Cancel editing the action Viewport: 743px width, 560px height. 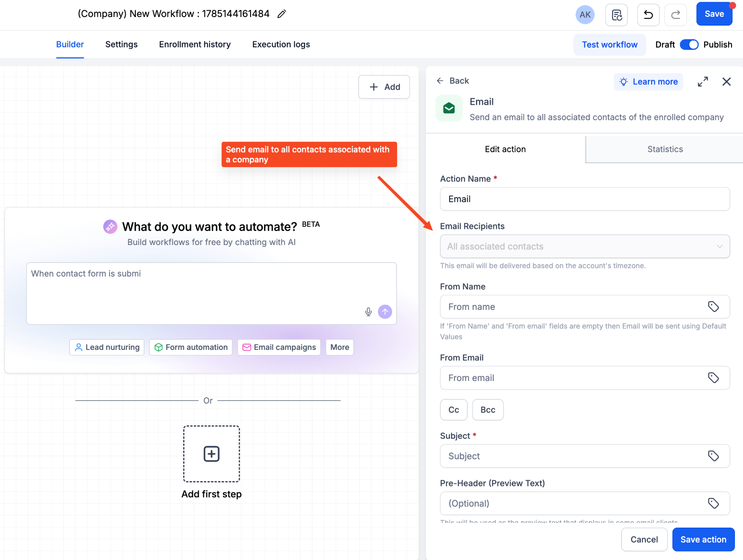644,540
